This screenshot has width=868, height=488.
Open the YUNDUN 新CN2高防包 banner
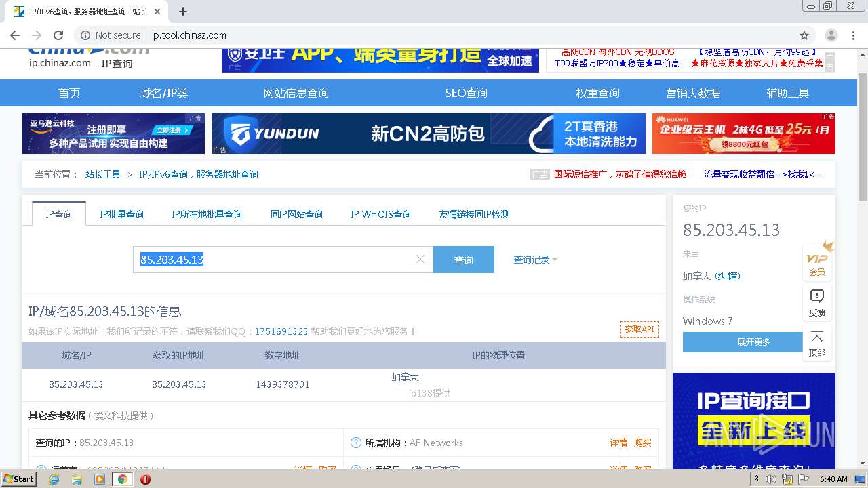pos(429,134)
